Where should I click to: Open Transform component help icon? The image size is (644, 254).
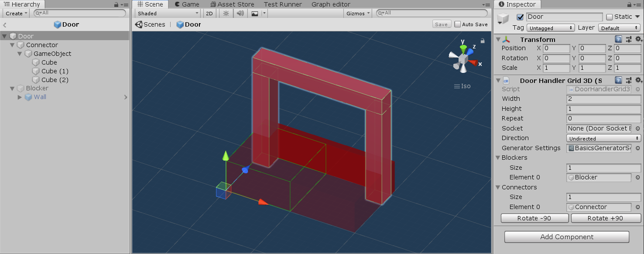(x=618, y=39)
